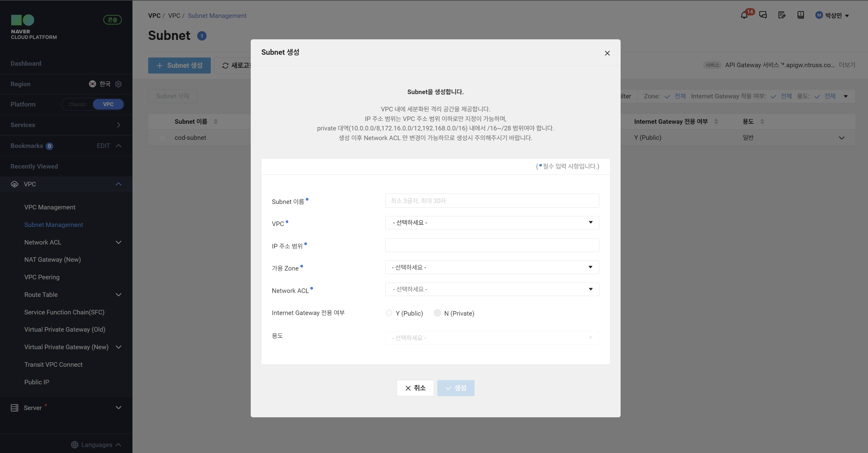Close the Subnet 생성 dialog with X

pos(607,53)
